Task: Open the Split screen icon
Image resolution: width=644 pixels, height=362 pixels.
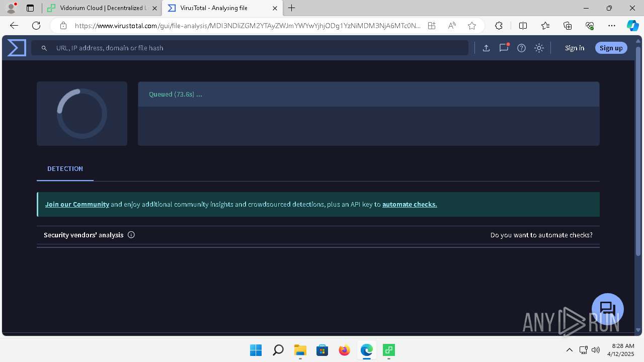Action: pos(523,26)
